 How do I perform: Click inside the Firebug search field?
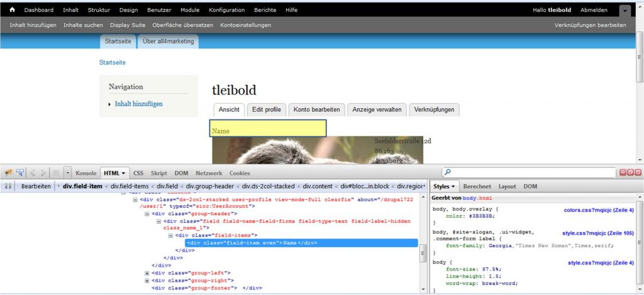click(x=528, y=172)
